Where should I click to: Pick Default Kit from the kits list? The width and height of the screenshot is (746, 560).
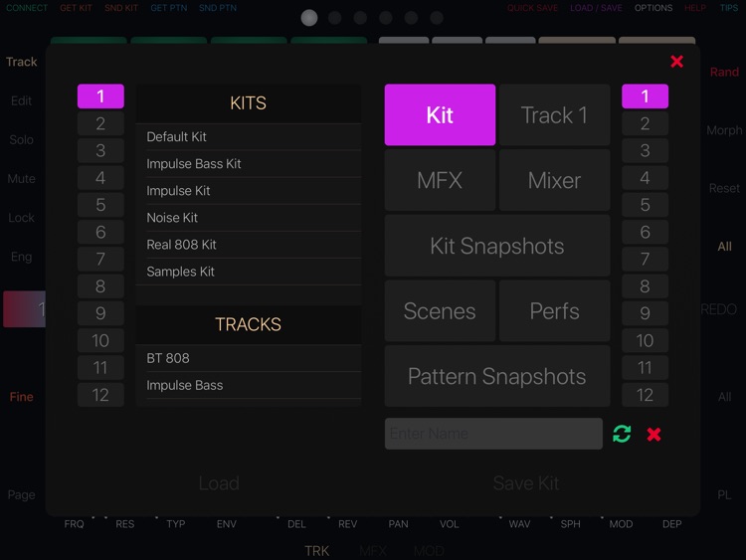pos(249,137)
